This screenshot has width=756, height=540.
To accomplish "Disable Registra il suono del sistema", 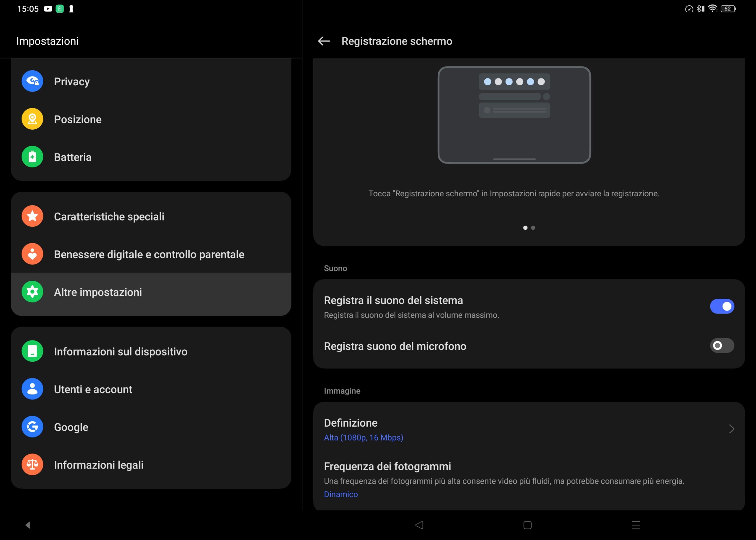I will tap(722, 306).
